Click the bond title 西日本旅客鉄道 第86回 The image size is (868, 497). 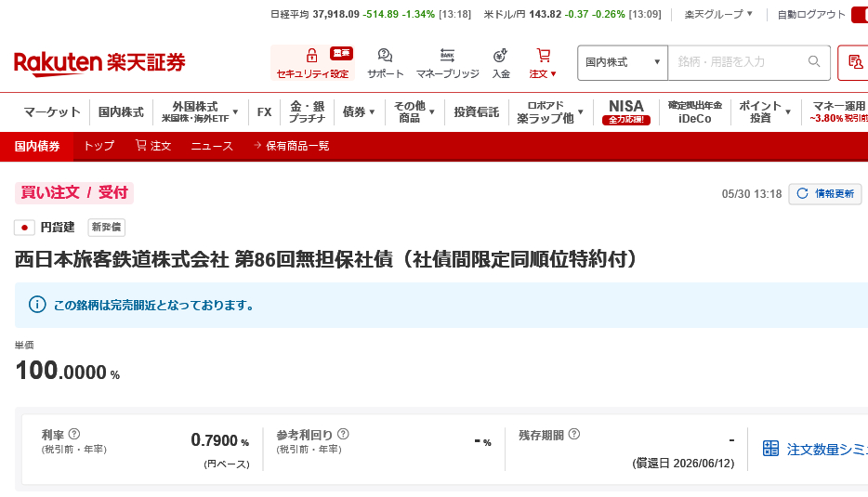326,259
